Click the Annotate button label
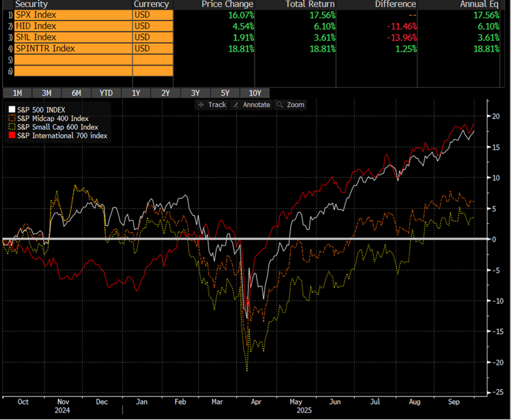The height and width of the screenshot is (420, 511). pos(256,105)
